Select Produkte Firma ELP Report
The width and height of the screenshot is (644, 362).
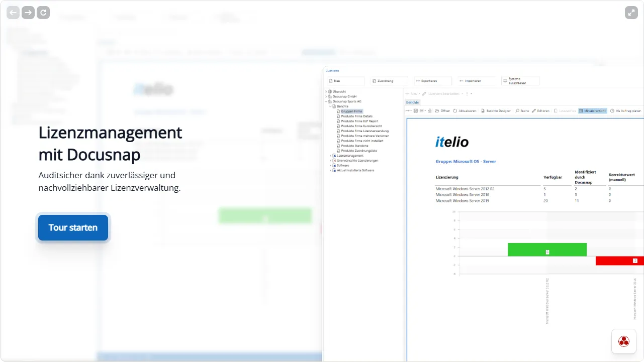pos(359,121)
